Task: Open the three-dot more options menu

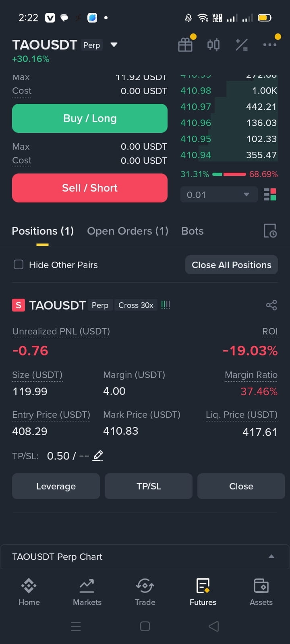Action: (270, 45)
